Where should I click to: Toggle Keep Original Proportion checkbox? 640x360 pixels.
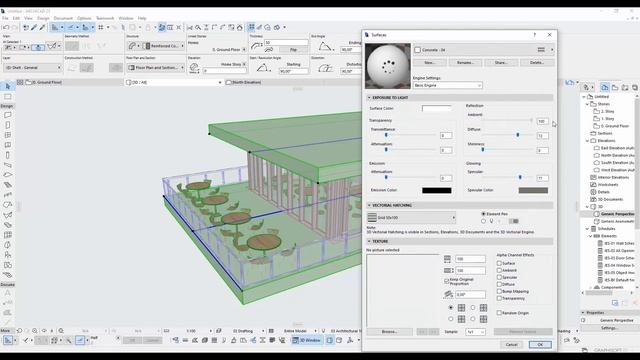point(447,281)
